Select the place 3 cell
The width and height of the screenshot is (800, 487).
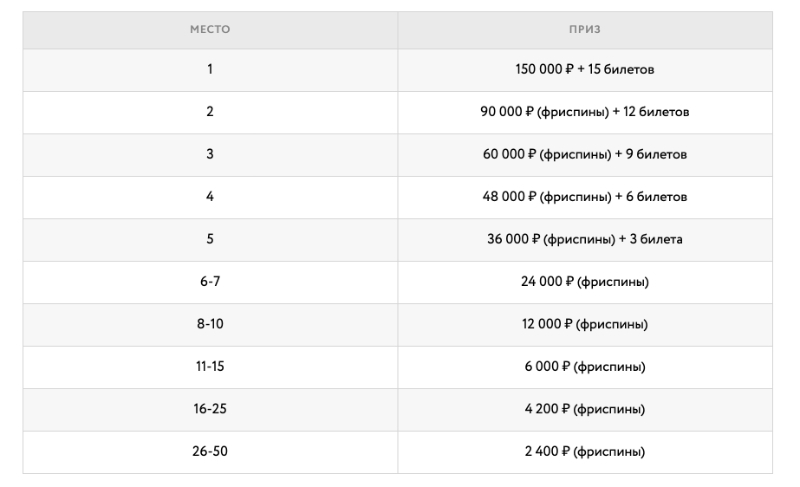210,155
